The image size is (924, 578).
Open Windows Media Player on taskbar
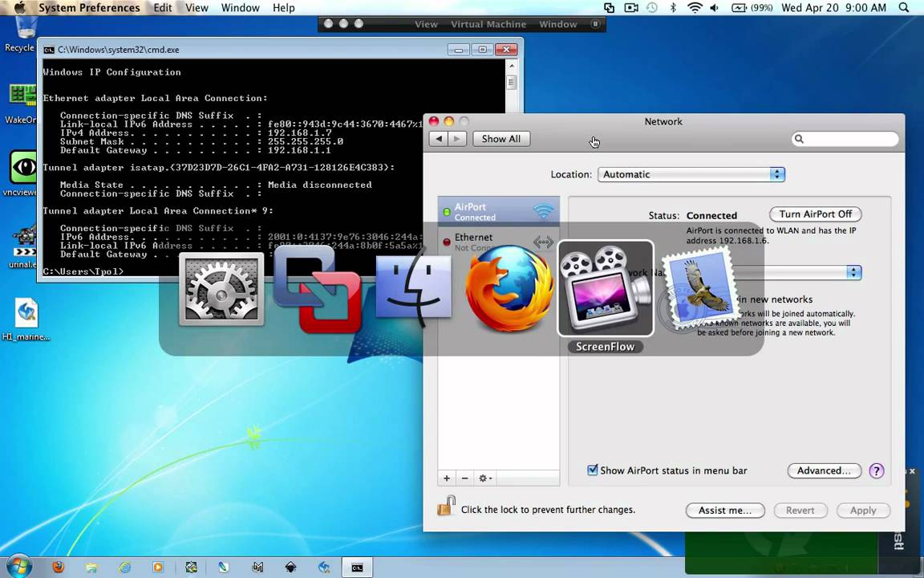[x=158, y=568]
